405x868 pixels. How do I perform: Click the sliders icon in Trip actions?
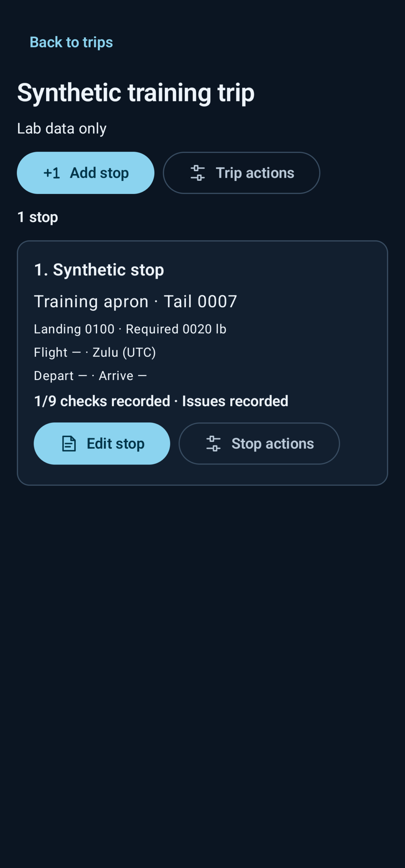tap(197, 173)
